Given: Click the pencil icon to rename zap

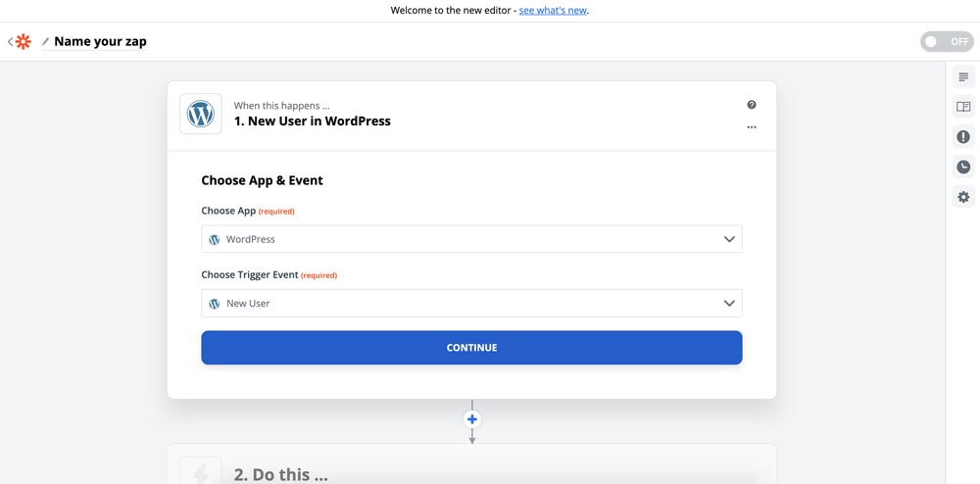Looking at the screenshot, I should (45, 42).
